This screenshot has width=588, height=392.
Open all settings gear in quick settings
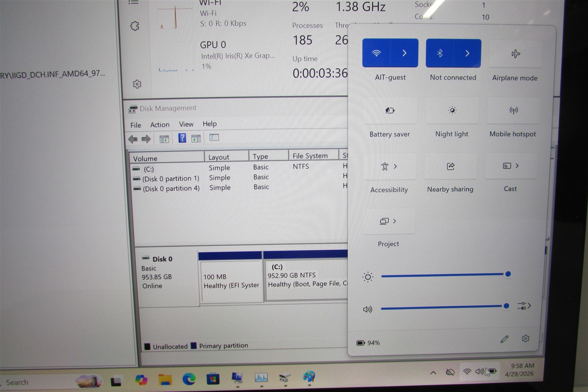tap(526, 338)
